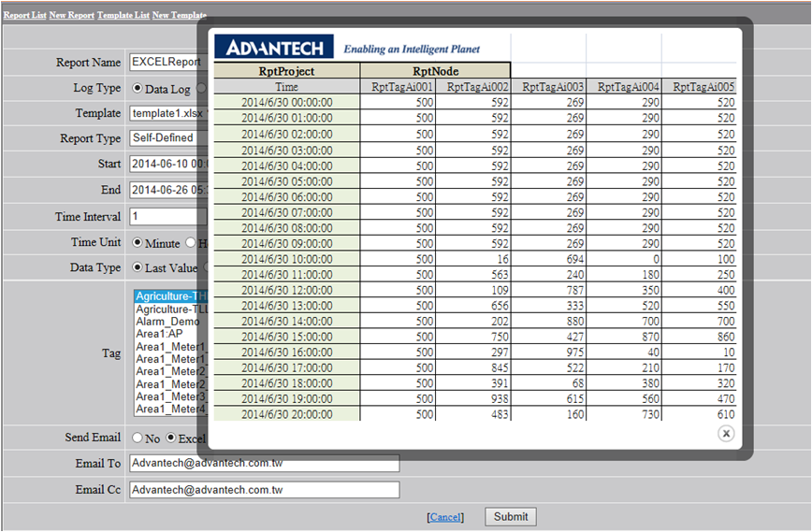This screenshot has width=812, height=532.
Task: Select the Data Log radio button
Action: [x=138, y=89]
